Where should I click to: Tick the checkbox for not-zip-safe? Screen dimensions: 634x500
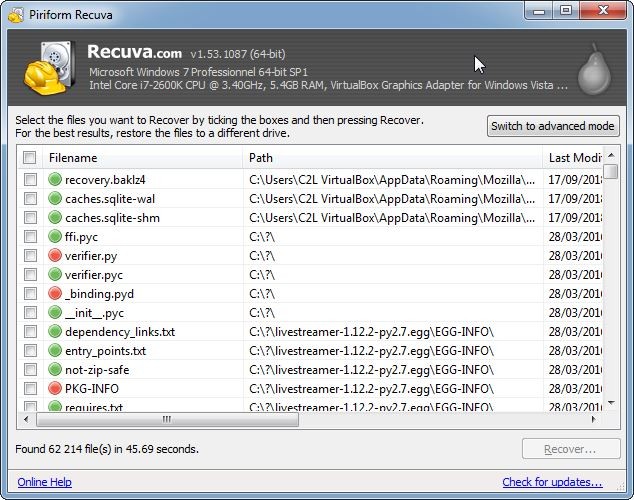30,369
